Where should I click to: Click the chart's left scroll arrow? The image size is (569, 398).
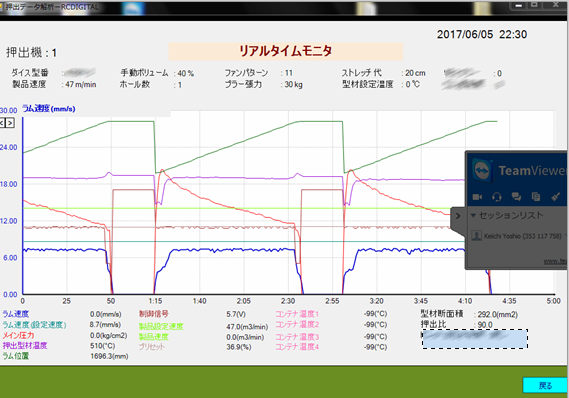point(2,123)
